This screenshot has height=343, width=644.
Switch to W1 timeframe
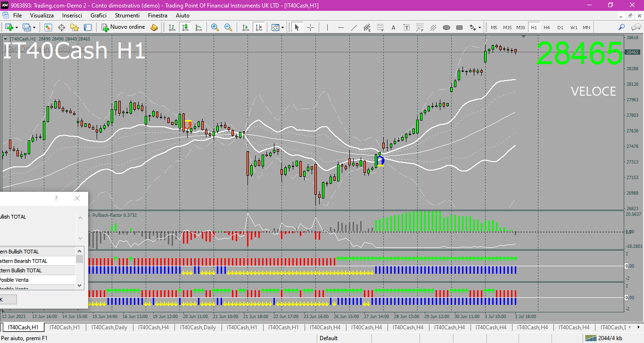point(574,27)
